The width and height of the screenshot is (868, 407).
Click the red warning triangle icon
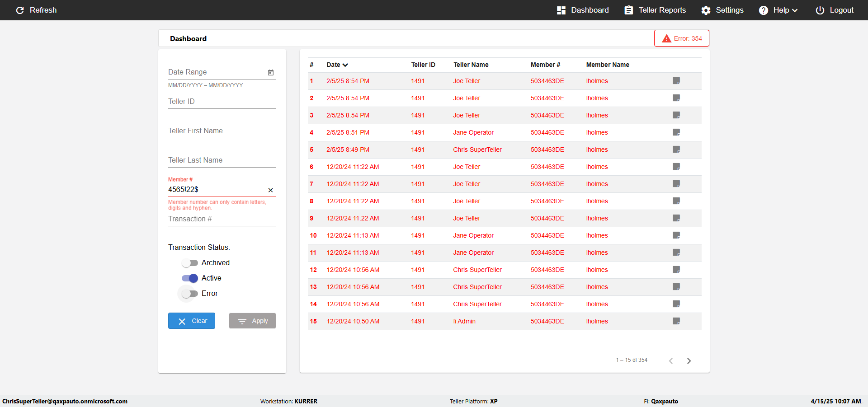click(666, 38)
